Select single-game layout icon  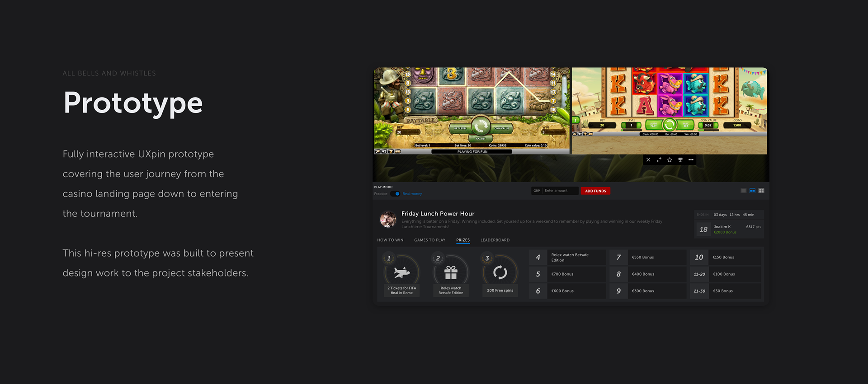pyautogui.click(x=743, y=191)
